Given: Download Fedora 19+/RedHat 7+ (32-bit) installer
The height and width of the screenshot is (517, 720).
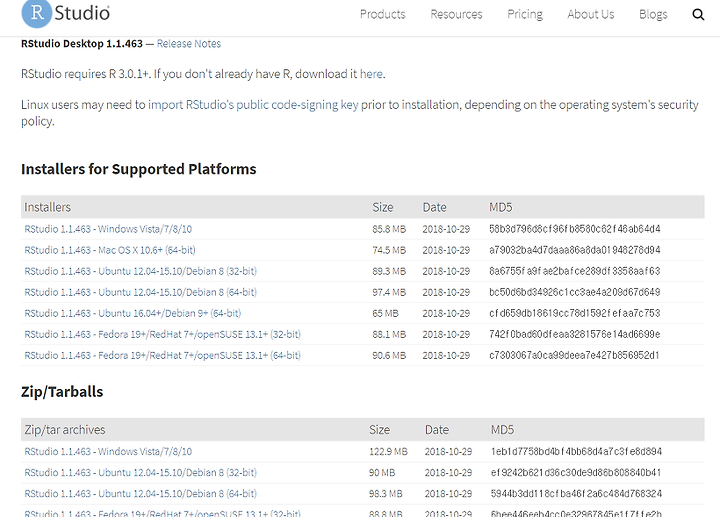Looking at the screenshot, I should [163, 334].
